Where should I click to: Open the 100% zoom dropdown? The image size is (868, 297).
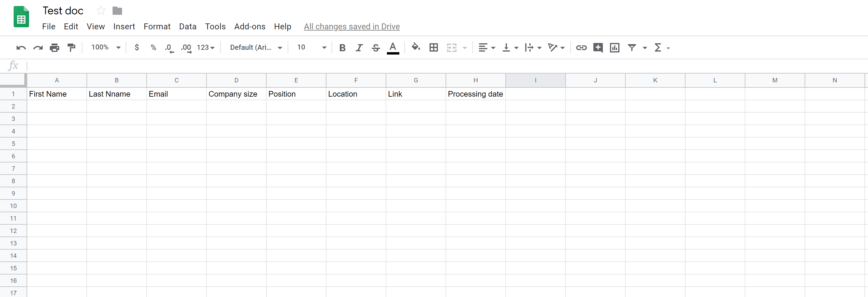click(106, 47)
